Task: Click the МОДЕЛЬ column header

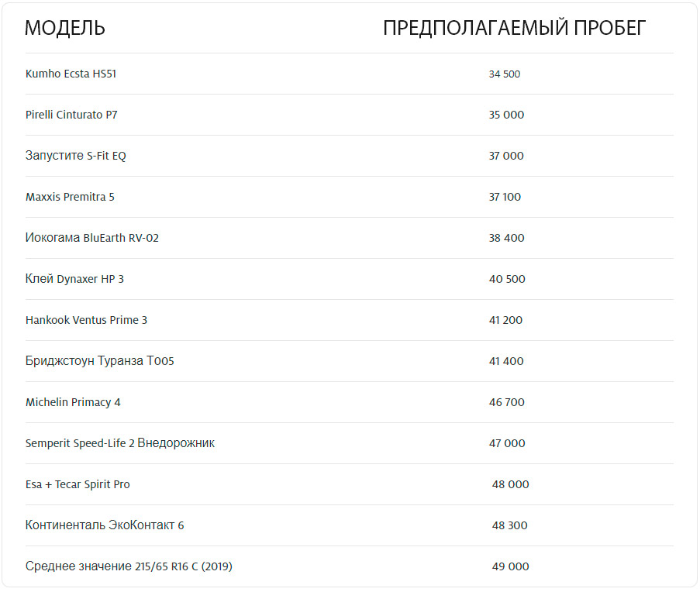Action: point(65,29)
